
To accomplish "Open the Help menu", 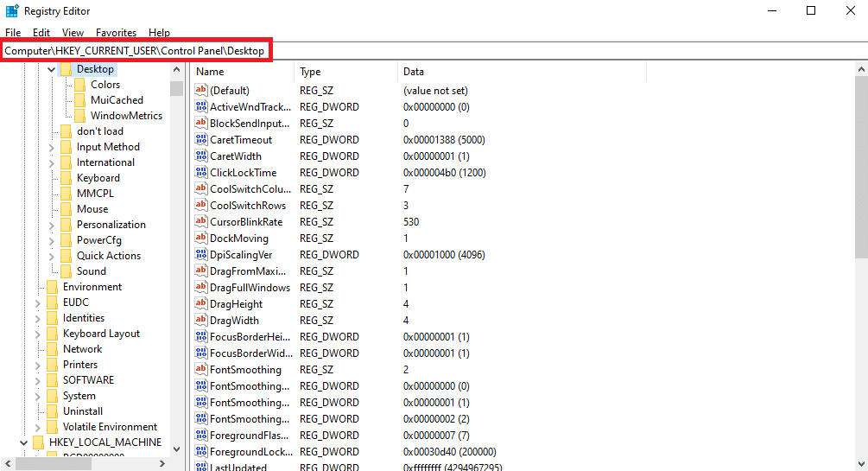I will pos(160,33).
